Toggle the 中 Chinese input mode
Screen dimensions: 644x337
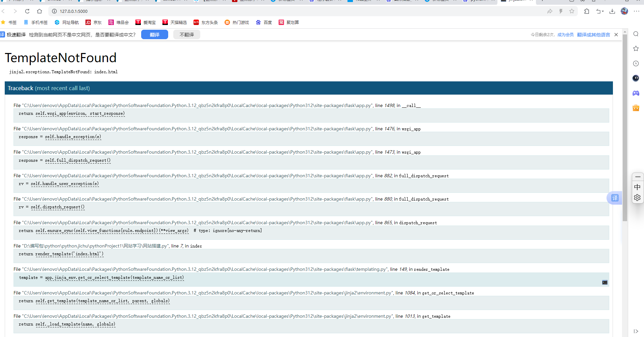tap(637, 187)
